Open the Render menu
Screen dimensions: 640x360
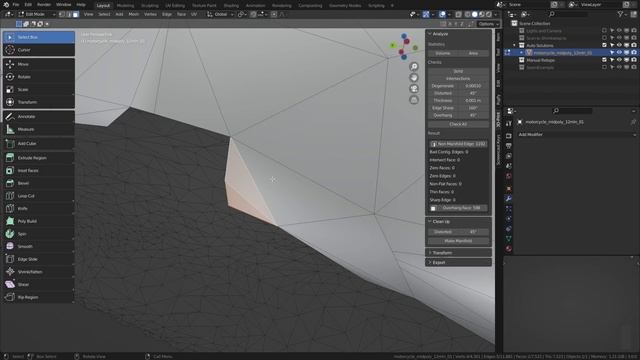[x=44, y=5]
